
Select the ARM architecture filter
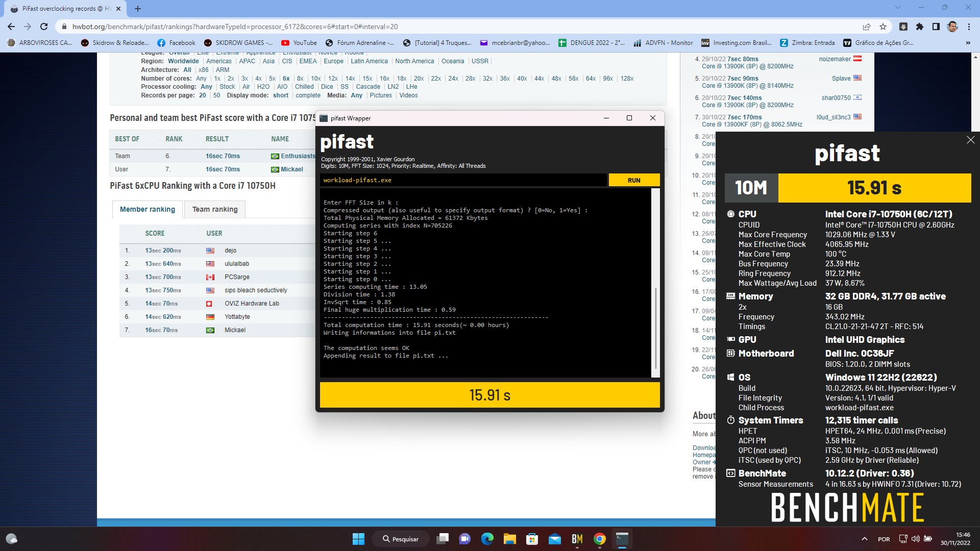coord(223,70)
